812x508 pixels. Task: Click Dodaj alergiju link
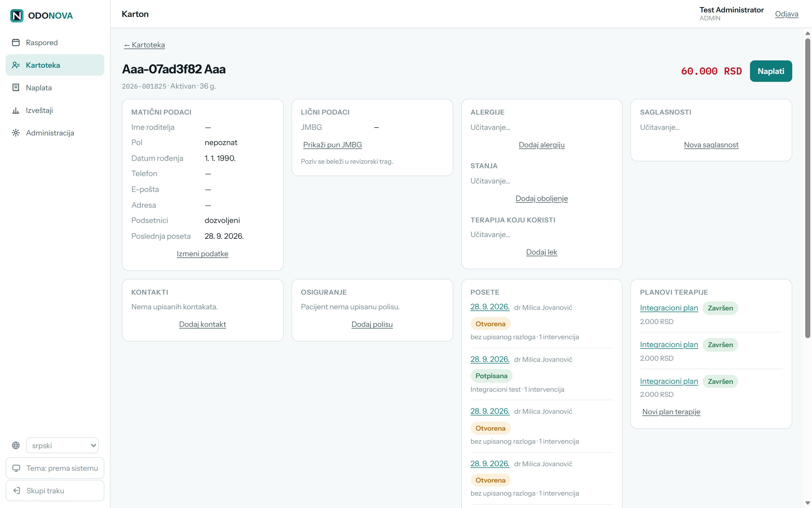(542, 145)
